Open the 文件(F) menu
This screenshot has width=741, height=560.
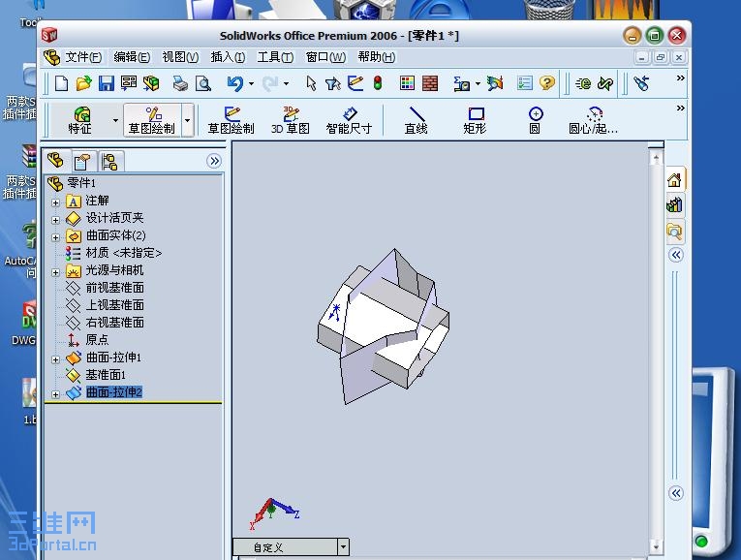83,57
